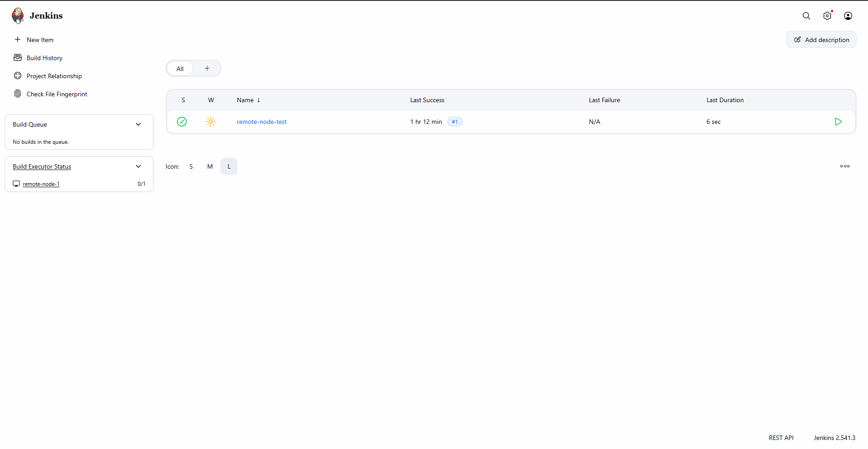Switch icon size to S
Screen dimensions: 868x449
[191, 166]
